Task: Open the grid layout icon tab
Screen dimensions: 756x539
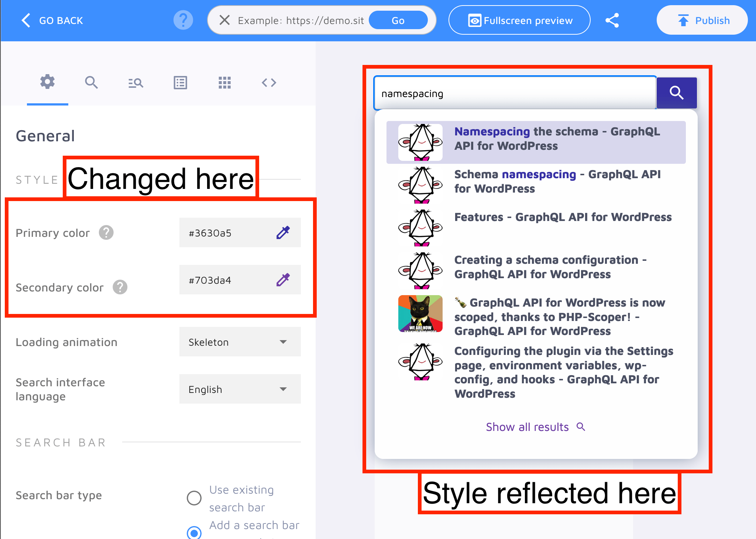Action: pyautogui.click(x=224, y=83)
